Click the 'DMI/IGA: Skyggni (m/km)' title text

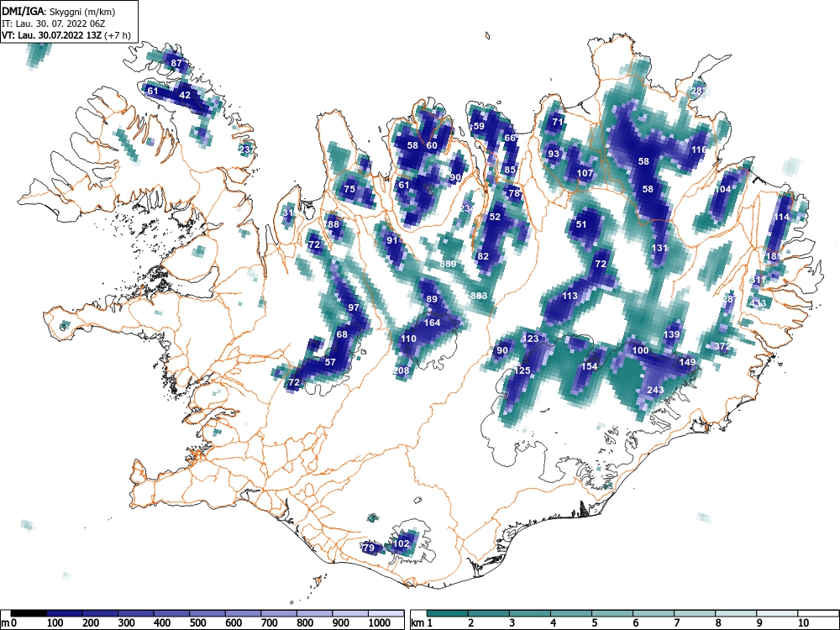(59, 11)
